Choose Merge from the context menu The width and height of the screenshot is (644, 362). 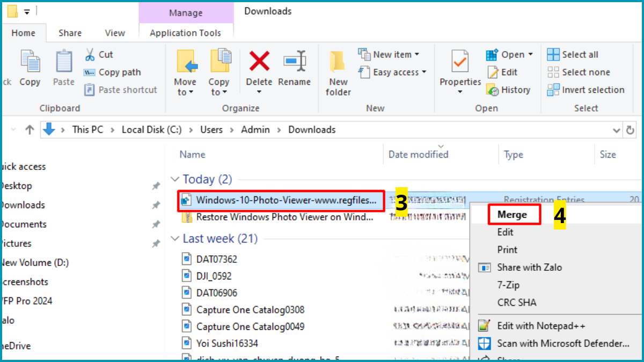click(513, 214)
